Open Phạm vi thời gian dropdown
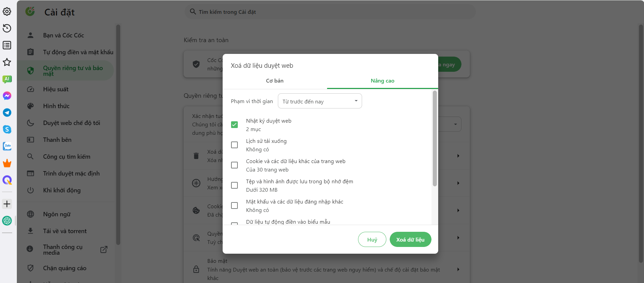Viewport: 644px width, 283px height. tap(320, 101)
